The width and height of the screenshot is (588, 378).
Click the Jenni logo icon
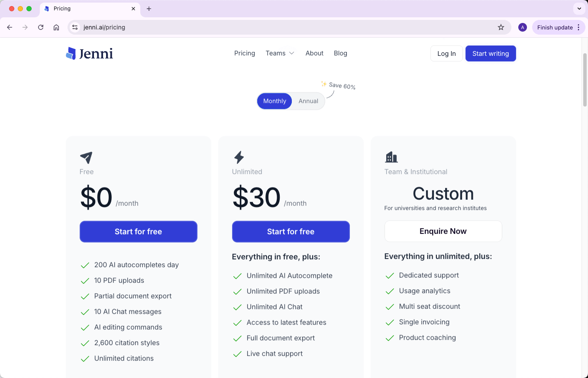pos(71,53)
